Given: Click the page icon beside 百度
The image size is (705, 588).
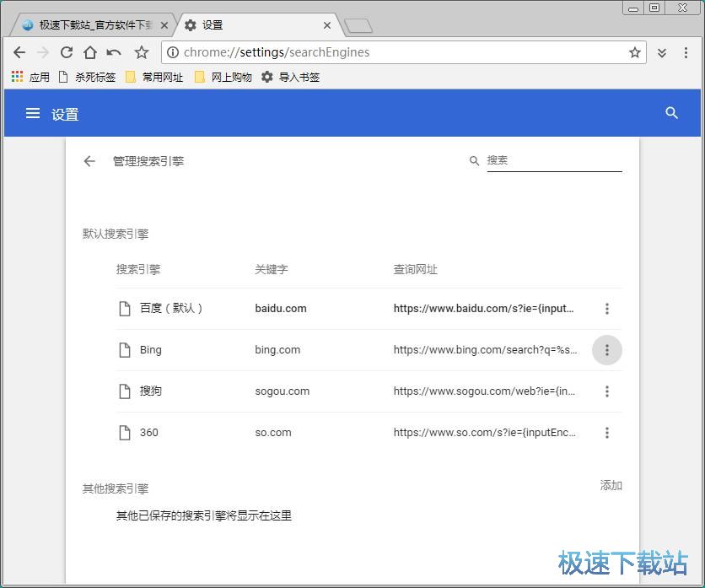Looking at the screenshot, I should (125, 309).
